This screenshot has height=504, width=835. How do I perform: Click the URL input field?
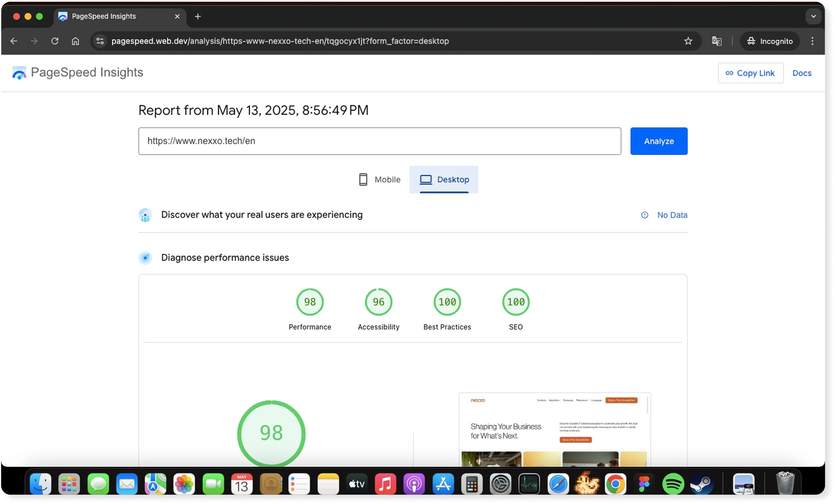[x=380, y=141]
